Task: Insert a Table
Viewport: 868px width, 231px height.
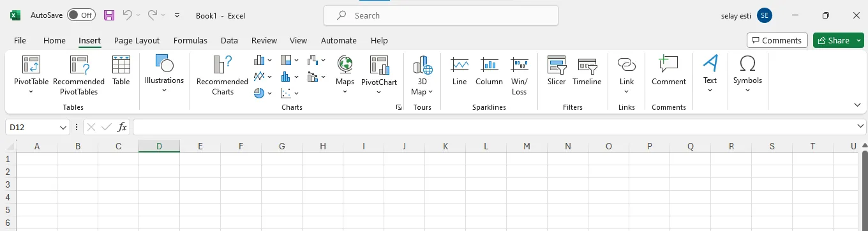Action: [121, 70]
